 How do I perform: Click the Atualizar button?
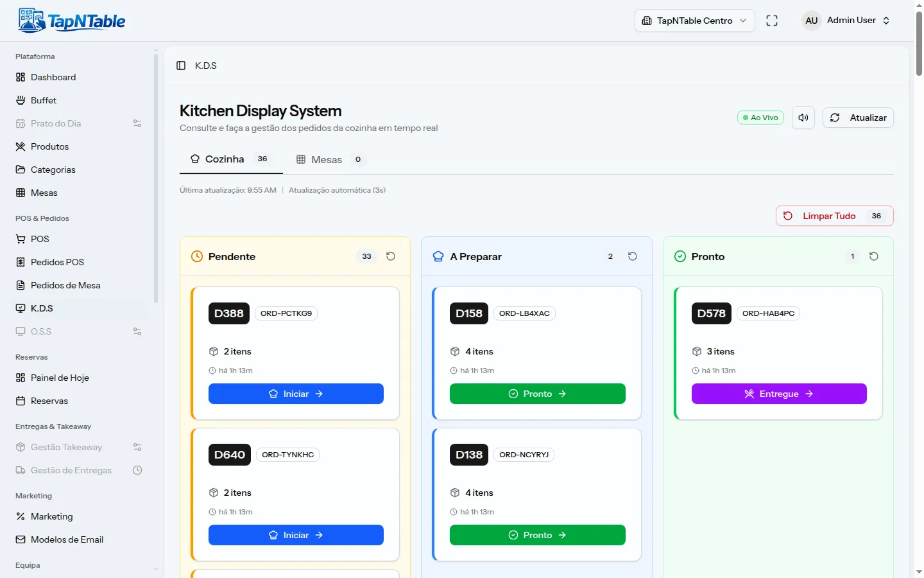tap(858, 118)
